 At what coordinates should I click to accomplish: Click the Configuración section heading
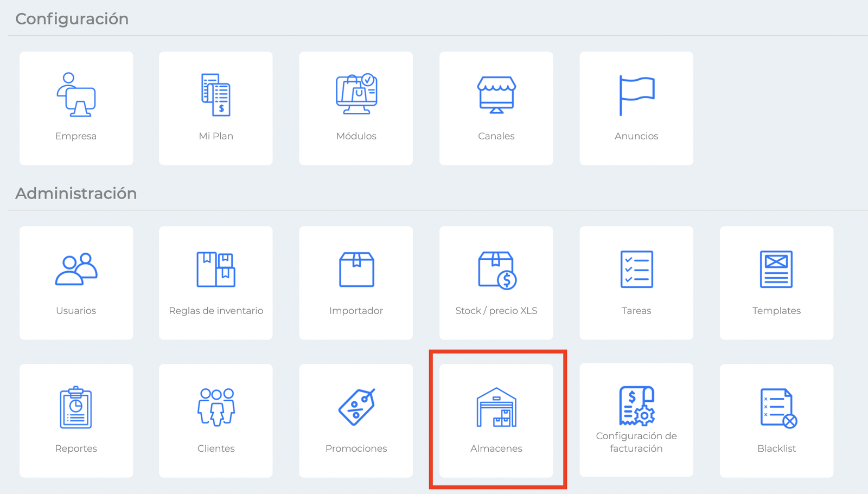[x=72, y=19]
